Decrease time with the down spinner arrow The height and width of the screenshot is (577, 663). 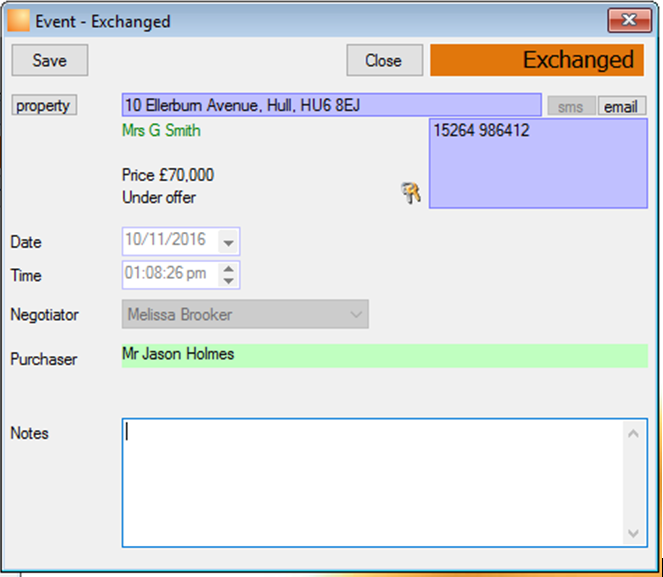tap(229, 281)
